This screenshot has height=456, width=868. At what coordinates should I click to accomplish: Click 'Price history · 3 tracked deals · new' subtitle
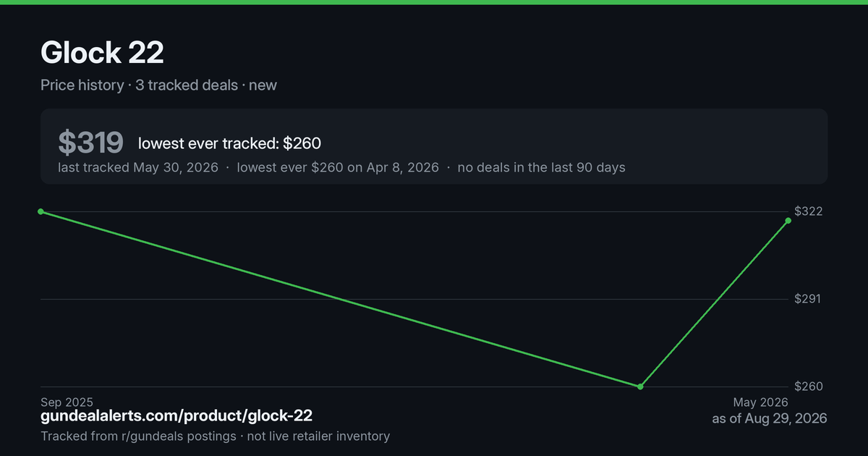(158, 85)
